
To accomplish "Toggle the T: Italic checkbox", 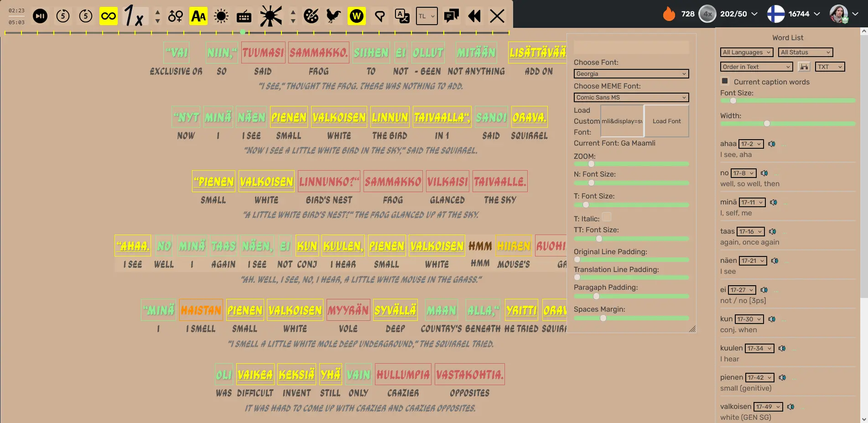I will point(607,217).
